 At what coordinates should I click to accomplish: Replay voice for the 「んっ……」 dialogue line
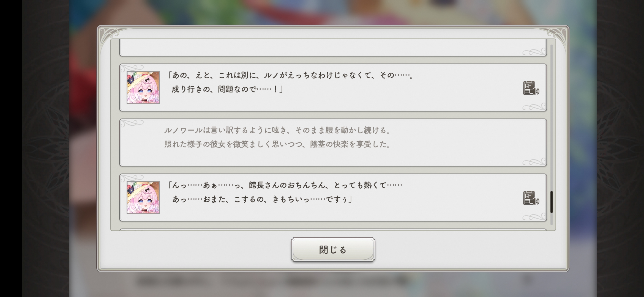click(531, 198)
